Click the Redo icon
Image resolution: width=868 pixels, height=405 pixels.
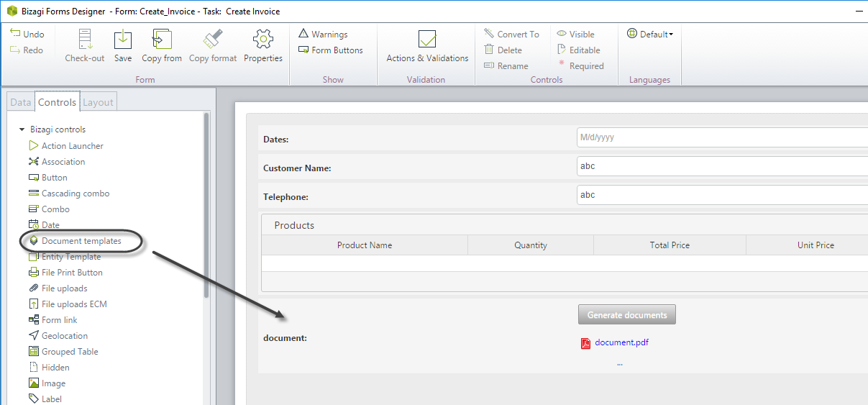point(15,50)
